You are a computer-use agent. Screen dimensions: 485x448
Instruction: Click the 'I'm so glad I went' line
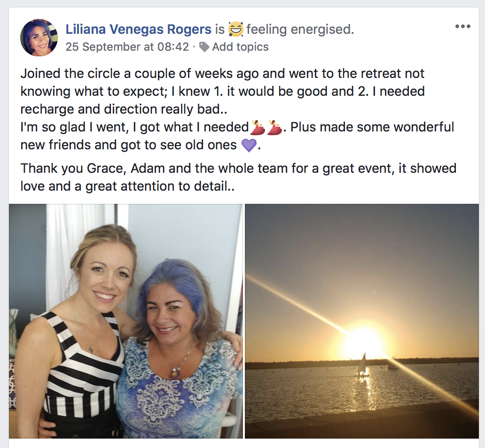237,127
